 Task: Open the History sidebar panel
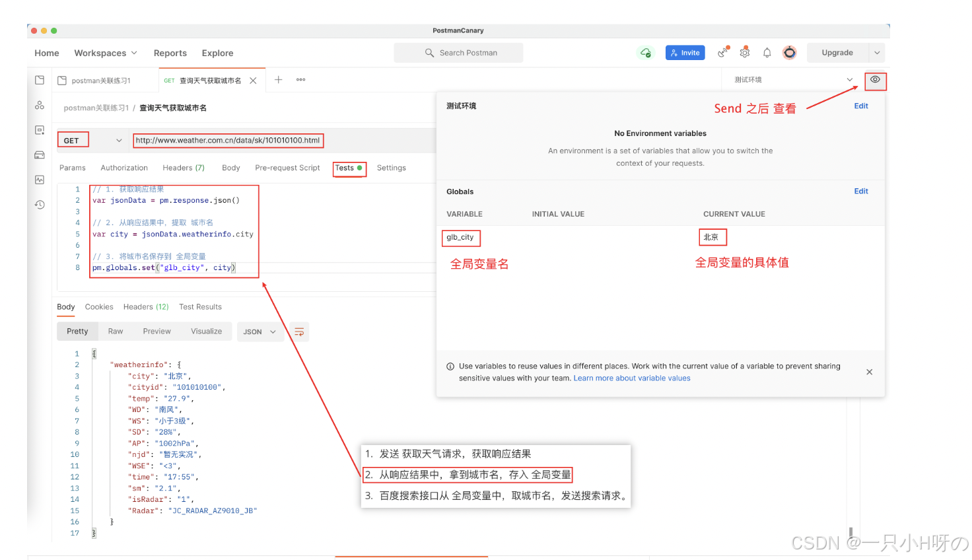[40, 205]
